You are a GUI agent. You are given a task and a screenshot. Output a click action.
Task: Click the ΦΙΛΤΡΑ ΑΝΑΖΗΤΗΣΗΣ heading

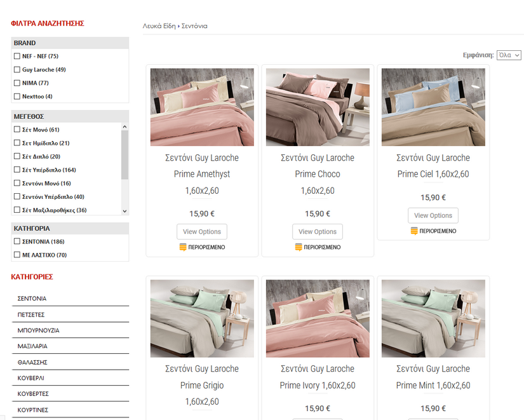pyautogui.click(x=48, y=24)
